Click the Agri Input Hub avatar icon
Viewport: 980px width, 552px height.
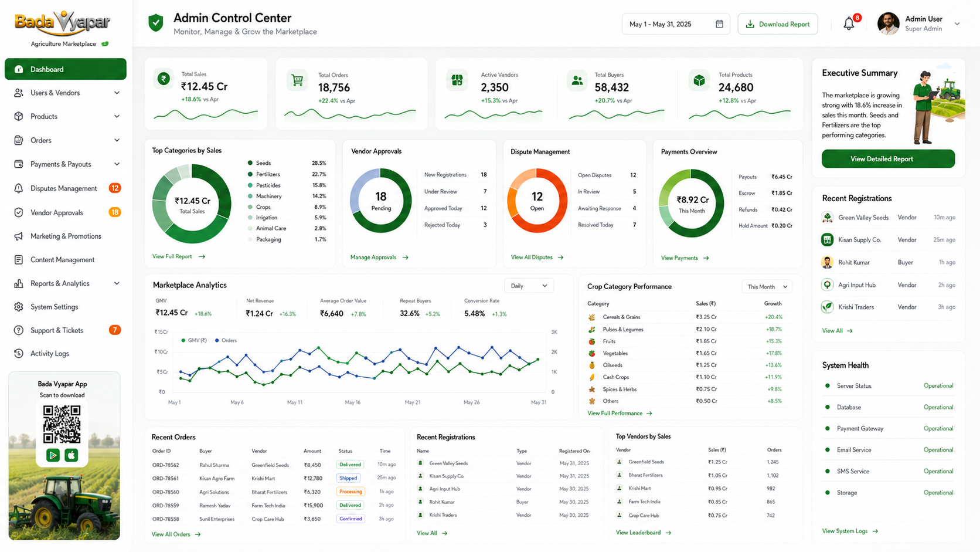[827, 285]
